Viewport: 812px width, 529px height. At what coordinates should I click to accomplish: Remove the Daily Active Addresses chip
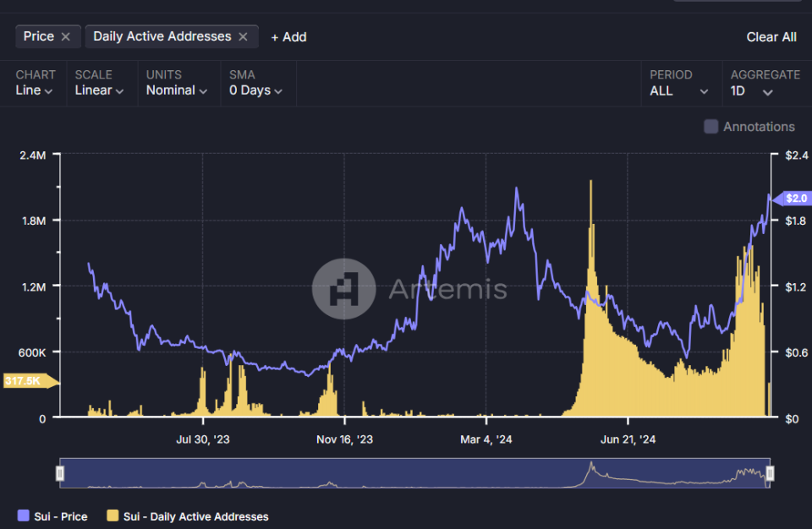[x=242, y=36]
